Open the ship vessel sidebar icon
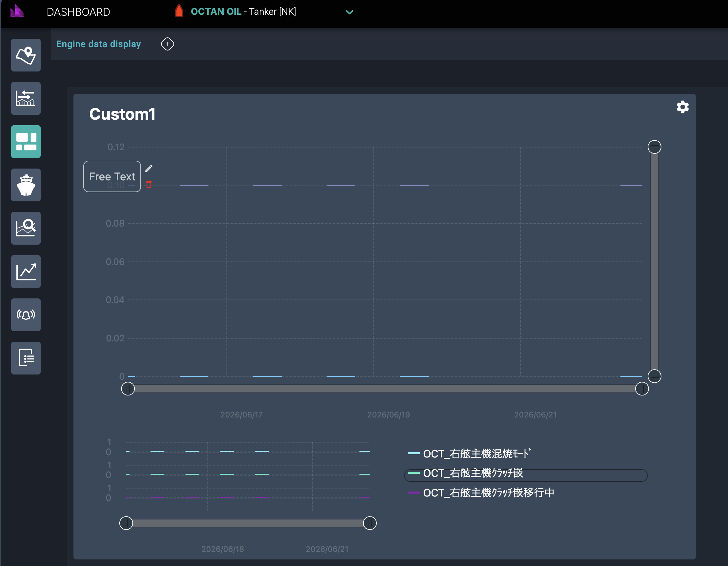 point(26,185)
